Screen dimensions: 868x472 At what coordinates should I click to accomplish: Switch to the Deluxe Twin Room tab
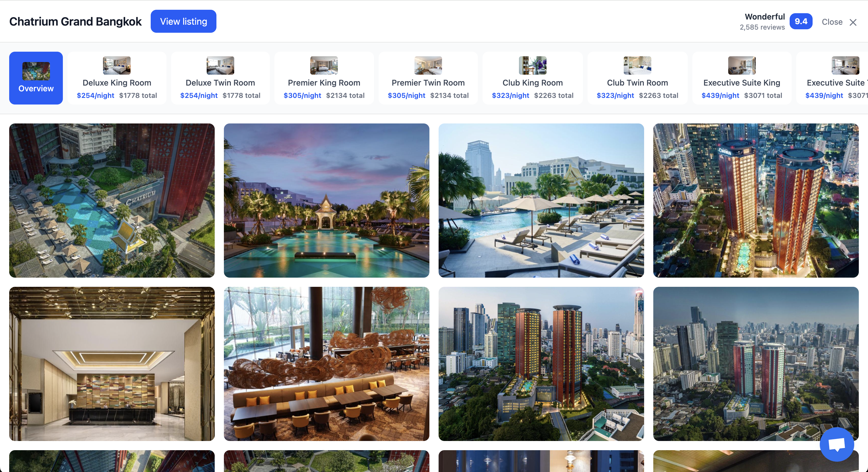(220, 78)
